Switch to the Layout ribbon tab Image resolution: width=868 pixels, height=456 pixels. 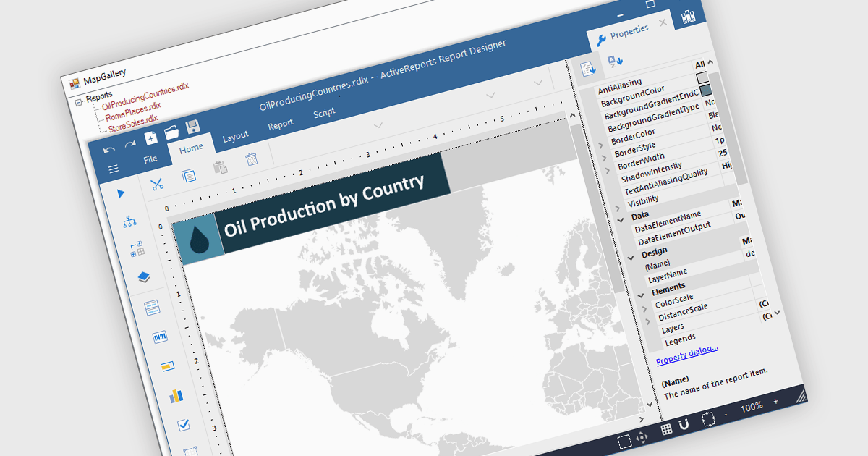point(235,135)
